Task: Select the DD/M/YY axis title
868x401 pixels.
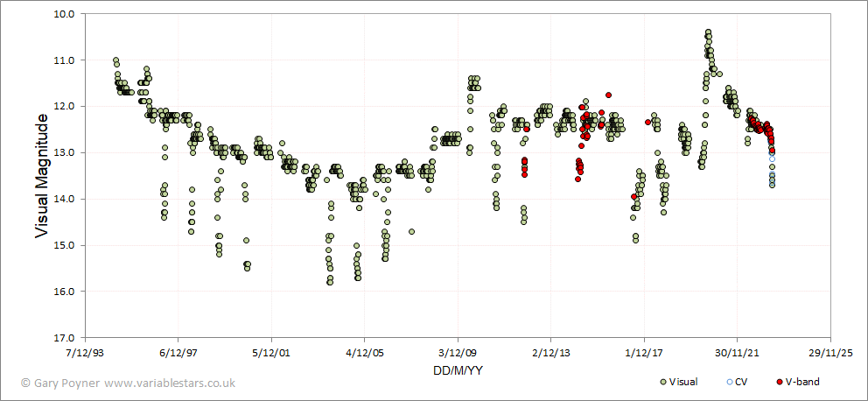Action: [458, 370]
